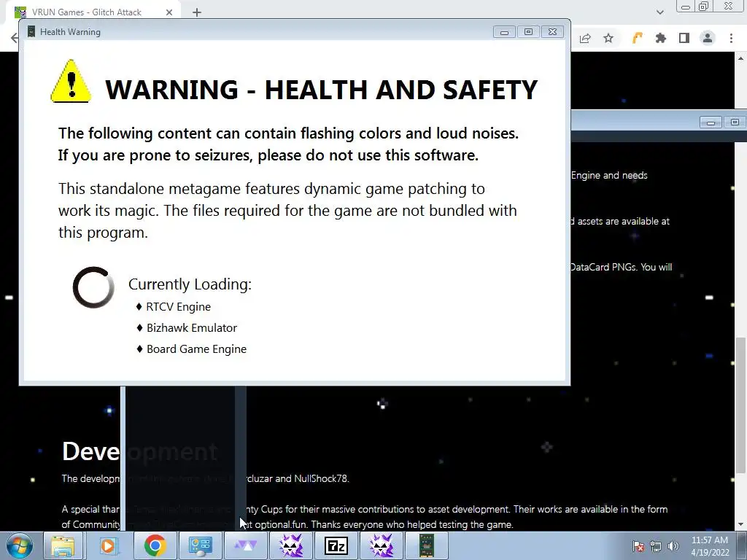Screen dimensions: 747x560
Task: Open network status in the system tray
Action: (x=656, y=546)
